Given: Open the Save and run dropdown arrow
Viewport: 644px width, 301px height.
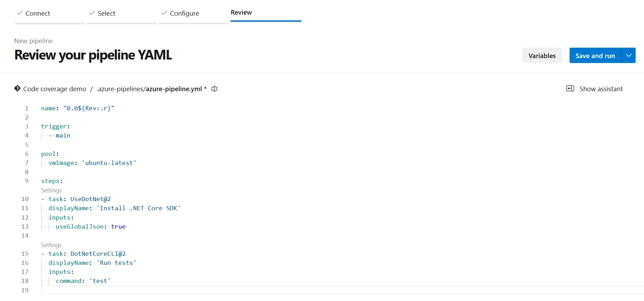Looking at the screenshot, I should coord(629,55).
